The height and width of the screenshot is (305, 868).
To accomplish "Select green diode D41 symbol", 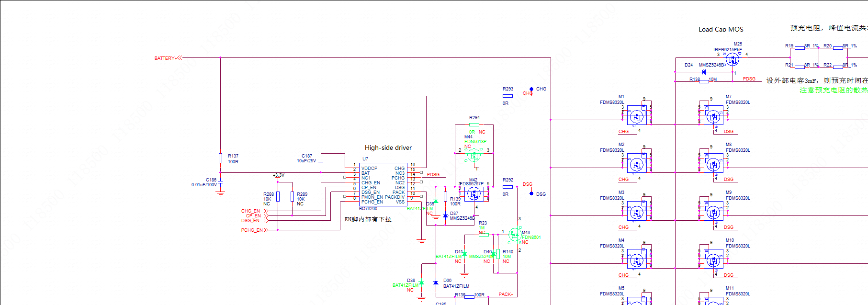I will point(464,254).
